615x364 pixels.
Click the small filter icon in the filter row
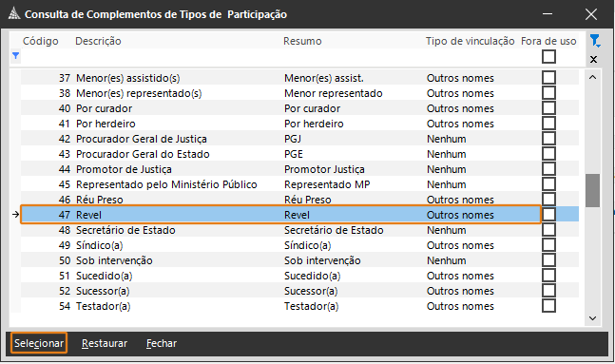point(16,56)
